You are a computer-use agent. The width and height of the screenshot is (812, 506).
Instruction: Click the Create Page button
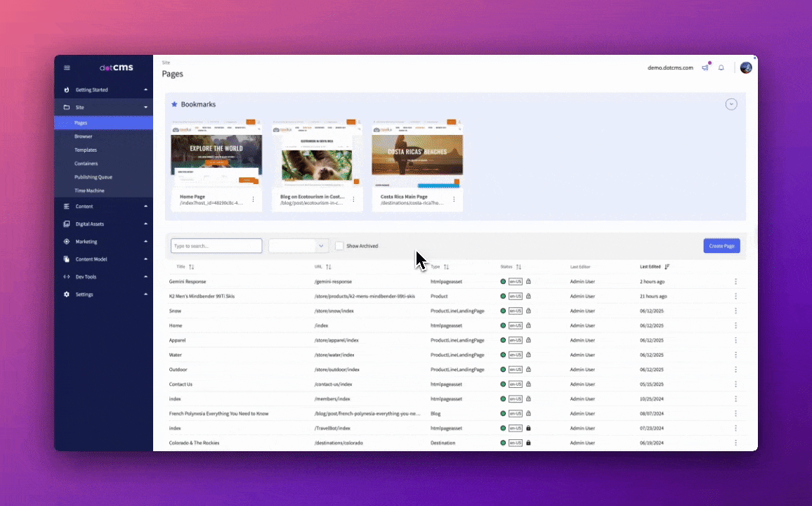(x=721, y=246)
